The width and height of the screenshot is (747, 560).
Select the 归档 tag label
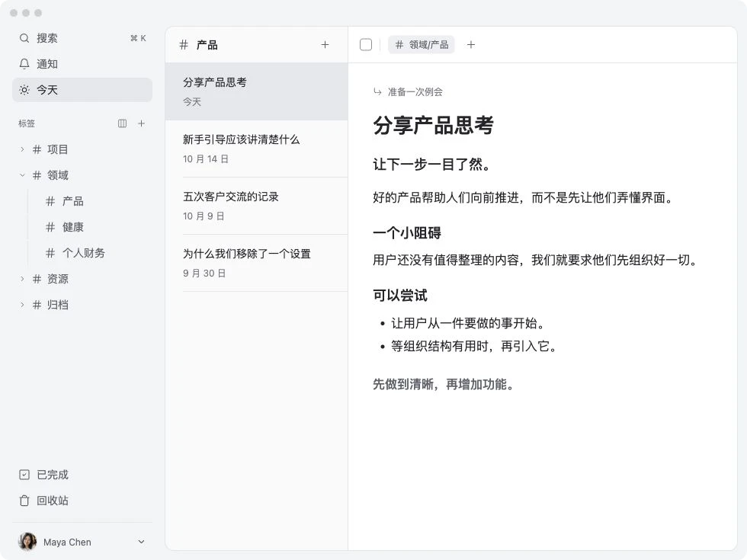[x=58, y=305]
